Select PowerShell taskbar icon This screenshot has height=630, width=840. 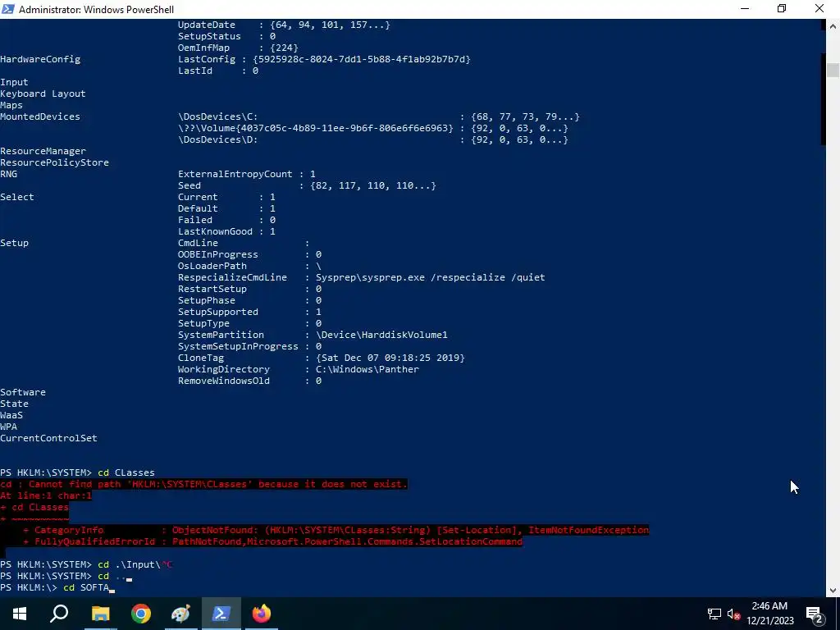point(221,614)
